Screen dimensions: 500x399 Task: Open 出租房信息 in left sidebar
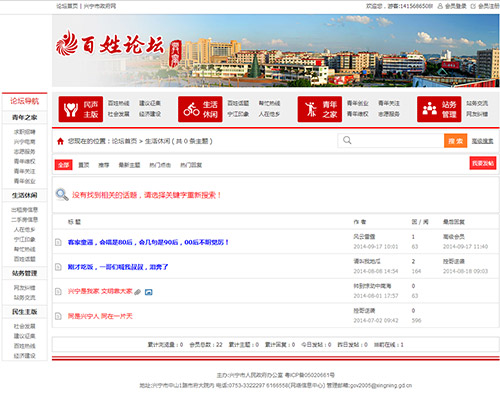25,210
